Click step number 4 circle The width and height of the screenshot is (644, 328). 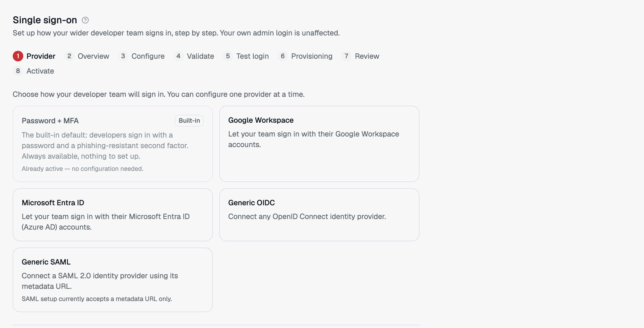pos(178,56)
